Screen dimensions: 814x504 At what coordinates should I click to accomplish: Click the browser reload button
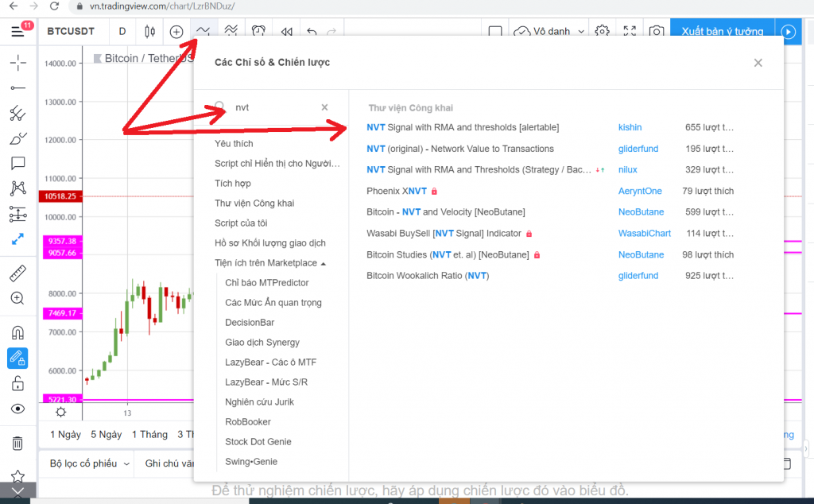[x=55, y=6]
